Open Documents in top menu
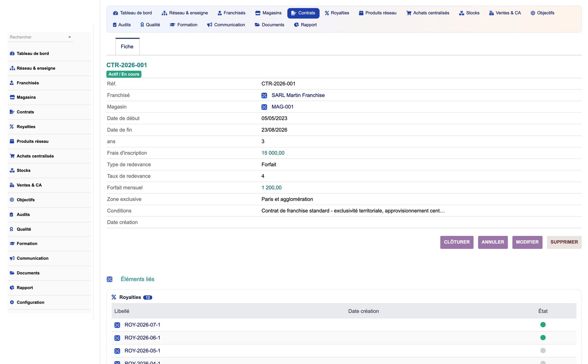The width and height of the screenshot is (588, 364). click(x=270, y=25)
